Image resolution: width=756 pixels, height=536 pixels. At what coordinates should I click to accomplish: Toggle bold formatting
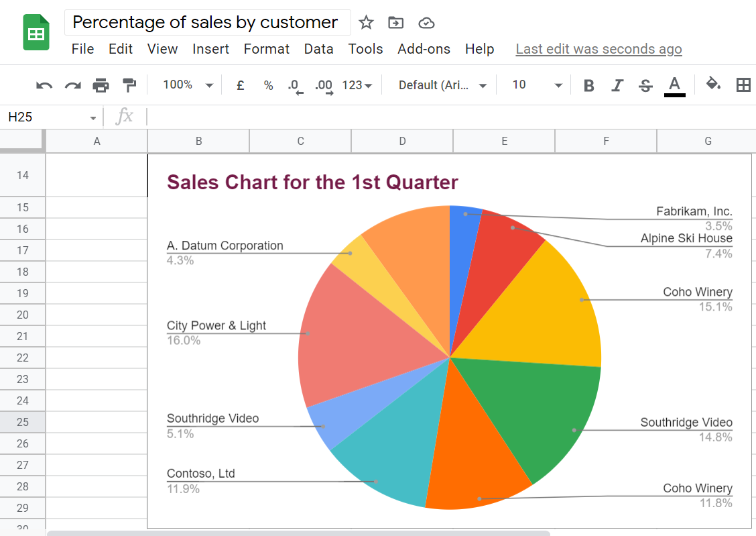(x=589, y=85)
